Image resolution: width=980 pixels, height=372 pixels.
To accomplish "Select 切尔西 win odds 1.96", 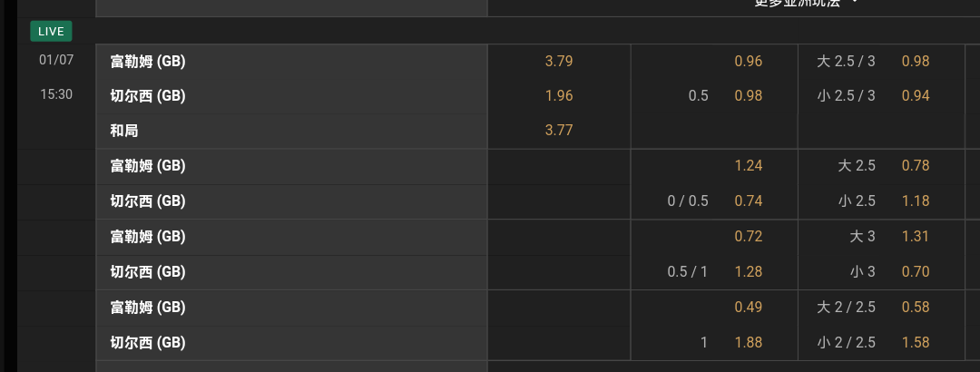I will point(559,96).
